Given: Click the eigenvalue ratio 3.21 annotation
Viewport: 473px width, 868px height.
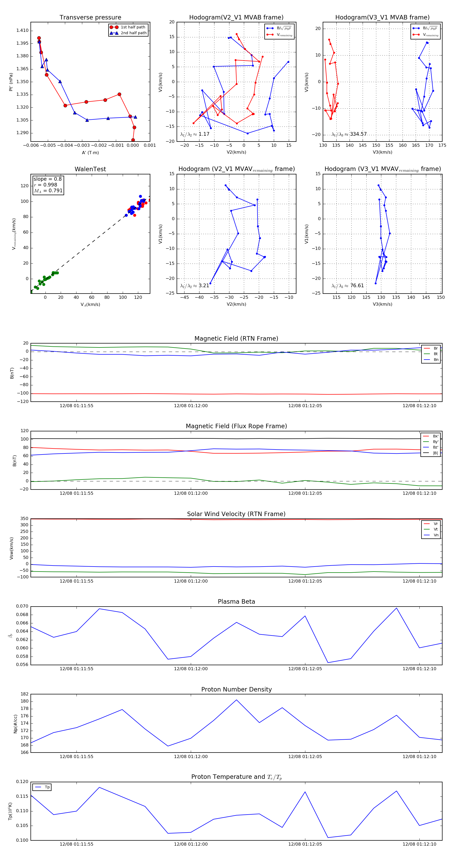Looking at the screenshot, I should (x=195, y=286).
